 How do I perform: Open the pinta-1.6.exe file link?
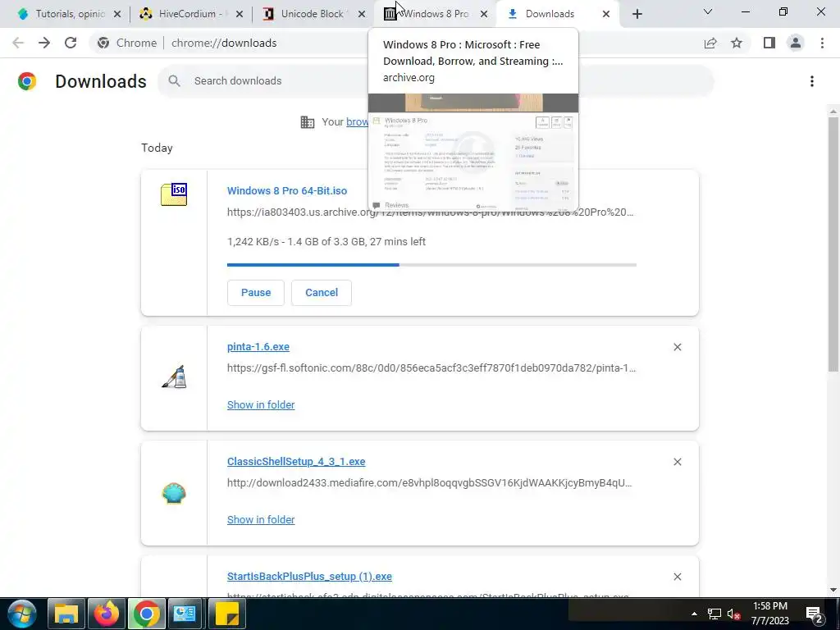pos(258,347)
